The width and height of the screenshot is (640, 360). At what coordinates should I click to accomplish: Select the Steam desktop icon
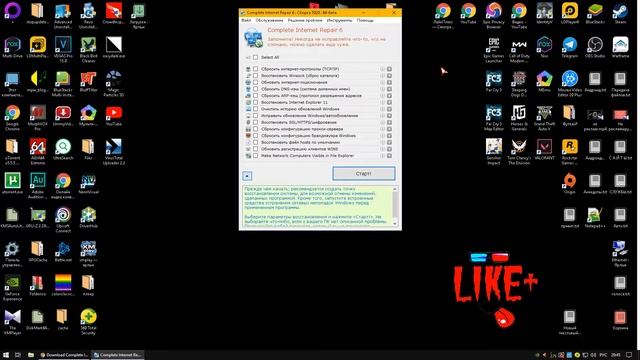(620, 14)
